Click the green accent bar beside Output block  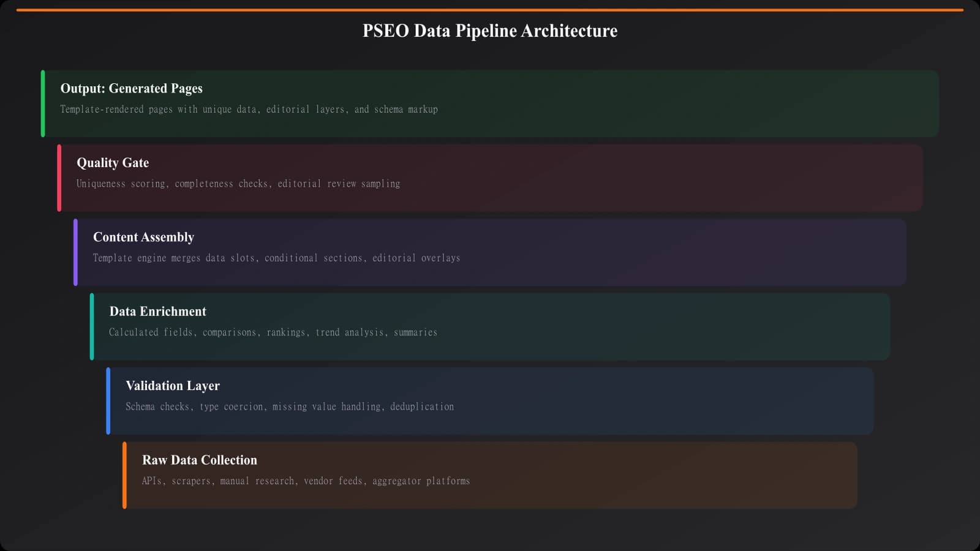(43, 103)
